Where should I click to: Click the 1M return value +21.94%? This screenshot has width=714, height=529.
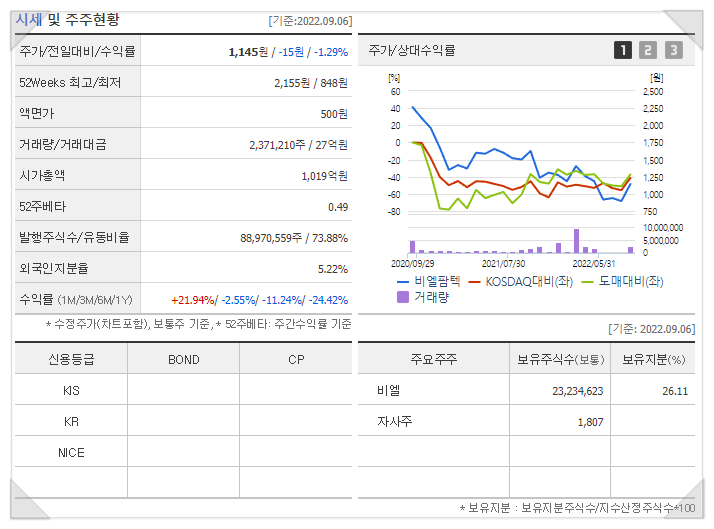(192, 300)
